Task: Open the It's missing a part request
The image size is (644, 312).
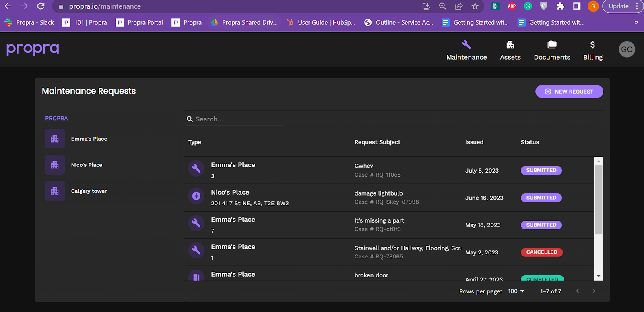Action: [379, 220]
